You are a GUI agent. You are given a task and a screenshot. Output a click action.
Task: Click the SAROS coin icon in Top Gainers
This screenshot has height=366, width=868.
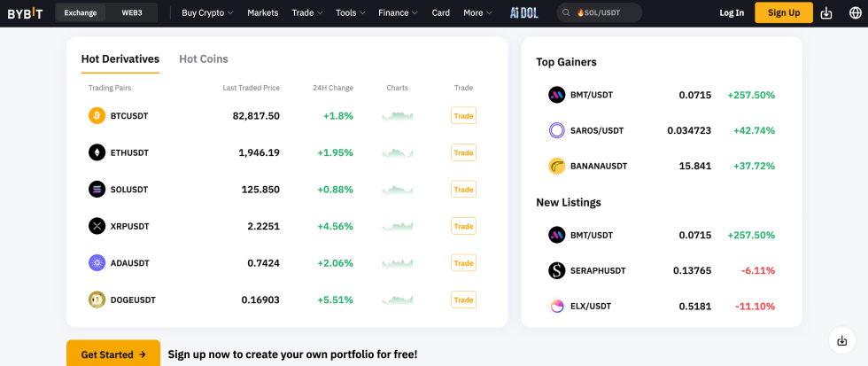[x=556, y=130]
